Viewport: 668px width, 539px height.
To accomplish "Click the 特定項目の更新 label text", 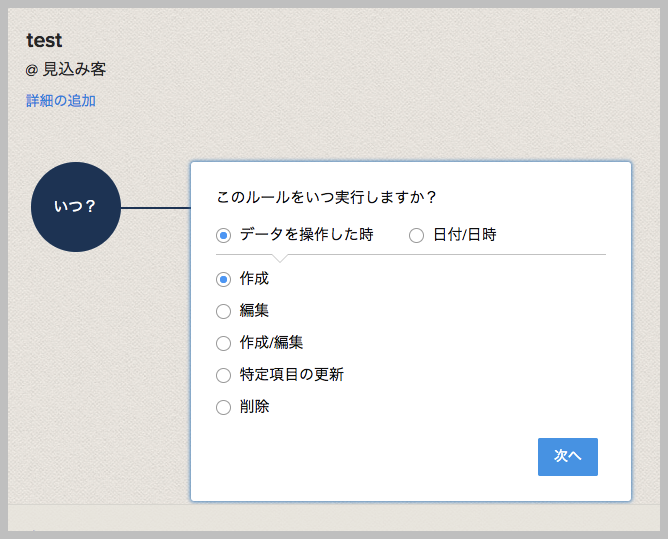I will point(292,375).
